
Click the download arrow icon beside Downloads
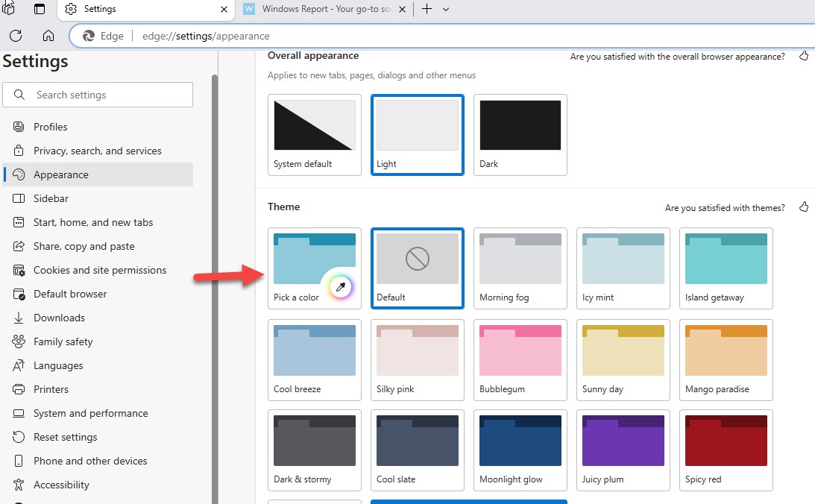[19, 318]
